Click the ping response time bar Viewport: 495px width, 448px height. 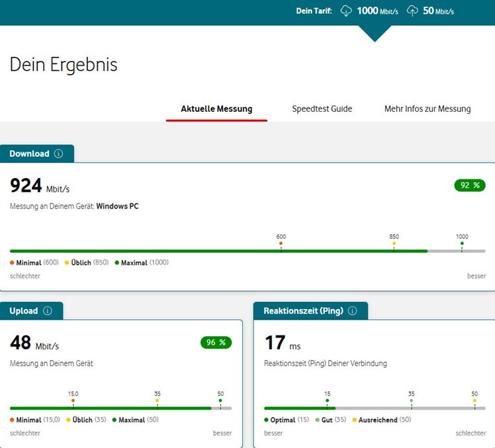click(375, 408)
